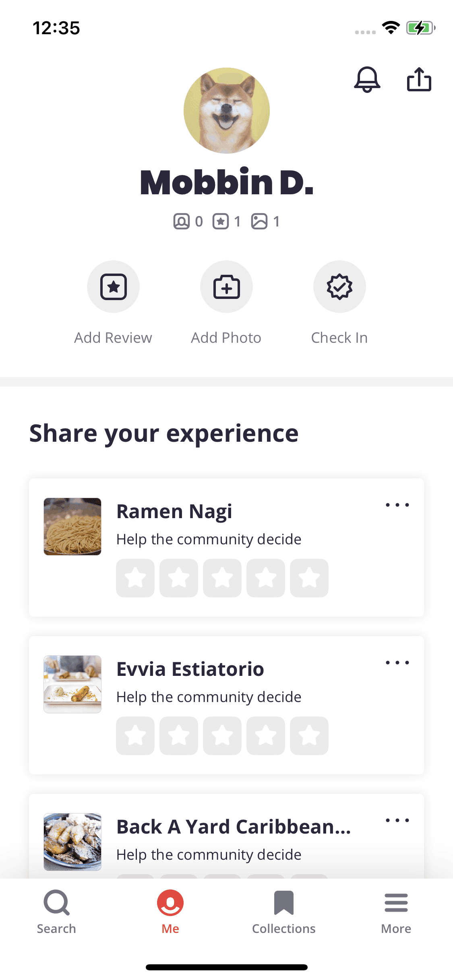Open the photos count icon
This screenshot has width=453, height=980.
coord(259,221)
